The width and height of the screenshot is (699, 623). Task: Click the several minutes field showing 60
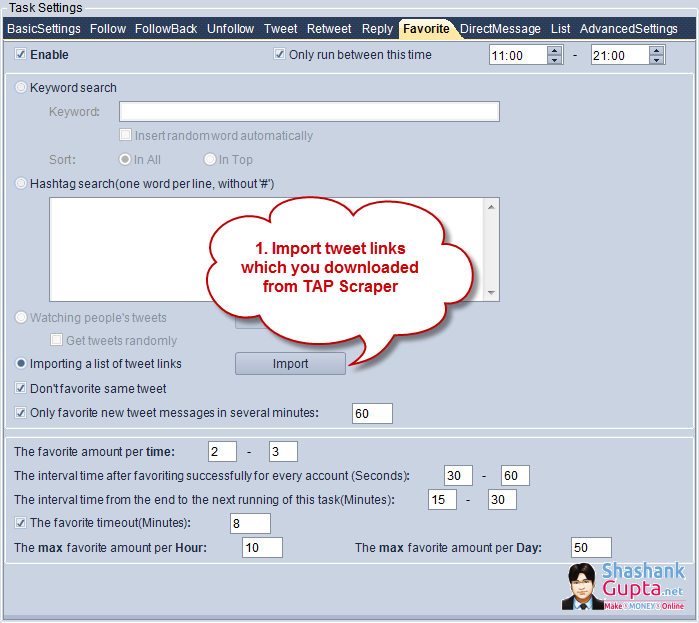372,414
